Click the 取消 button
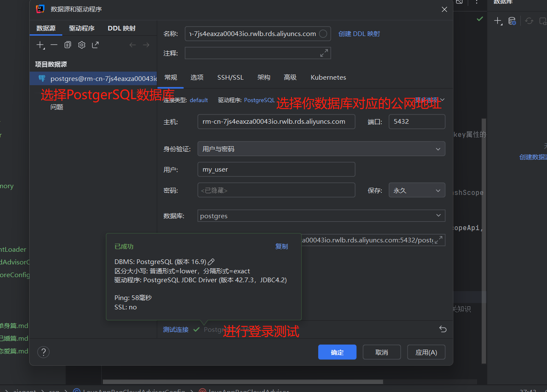Viewport: 547px width, 392px height. tap(382, 352)
